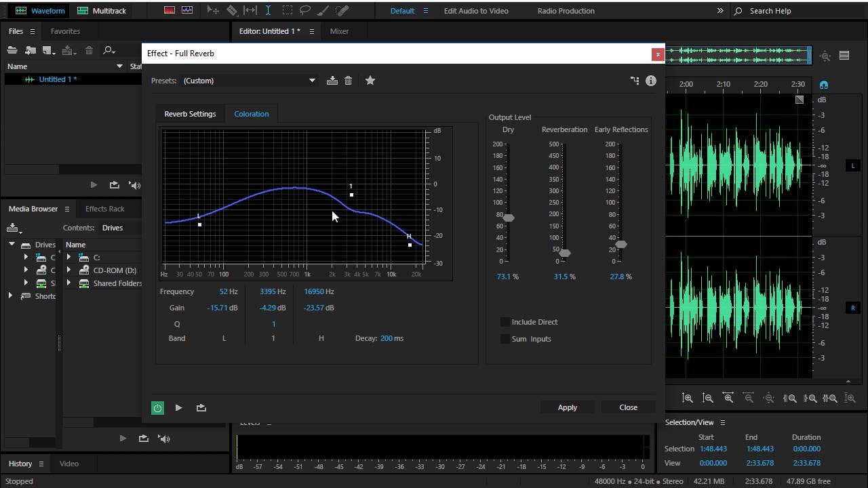Viewport: 868px width, 488px height.
Task: Open the Favorites panel tab
Action: tap(65, 31)
